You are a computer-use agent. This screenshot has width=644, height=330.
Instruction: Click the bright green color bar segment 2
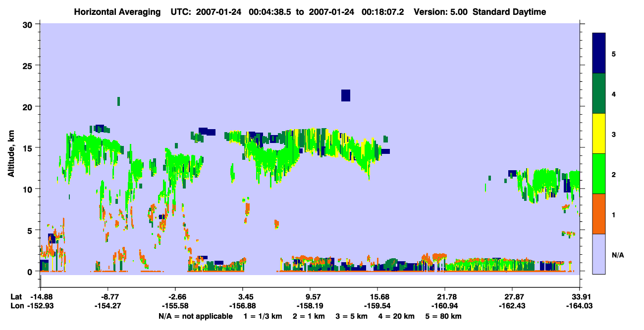599,174
